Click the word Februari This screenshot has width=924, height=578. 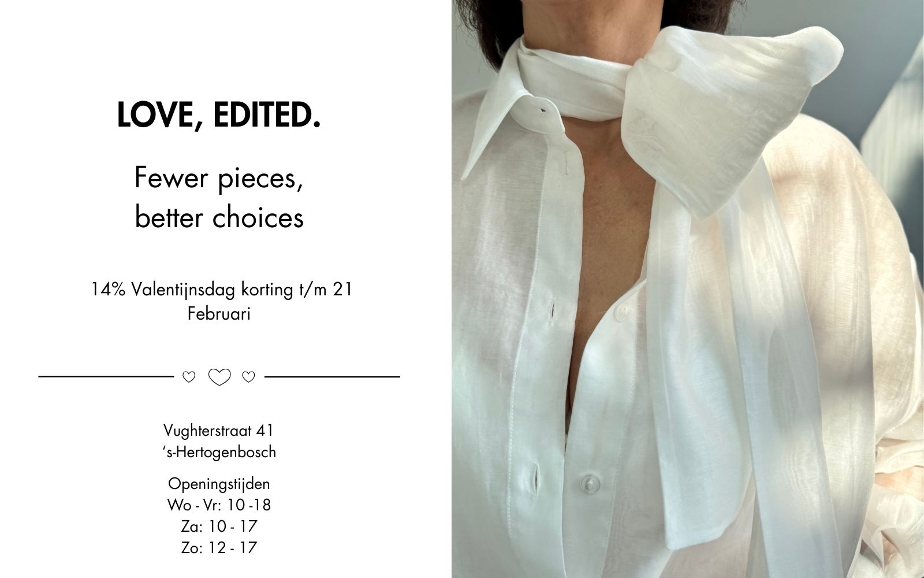219,313
